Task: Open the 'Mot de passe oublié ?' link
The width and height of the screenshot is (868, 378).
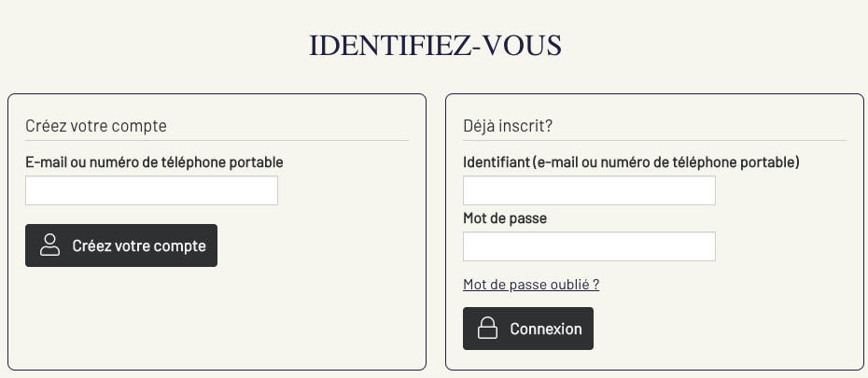Action: (530, 285)
